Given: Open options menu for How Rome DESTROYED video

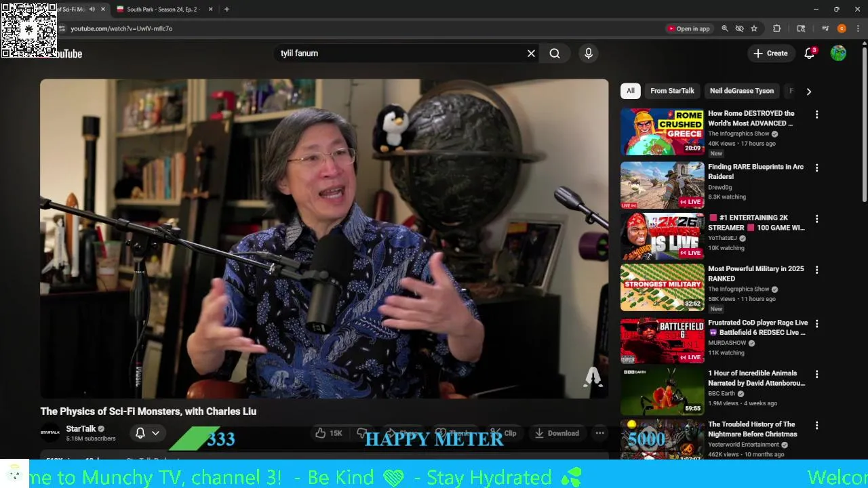Looking at the screenshot, I should (x=816, y=115).
